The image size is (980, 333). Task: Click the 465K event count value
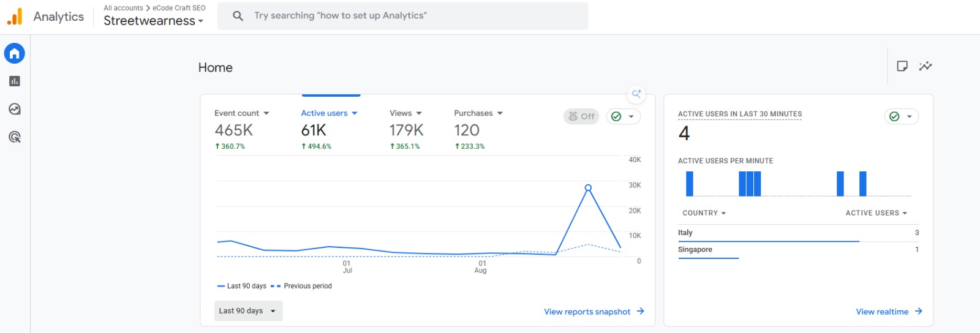tap(234, 130)
